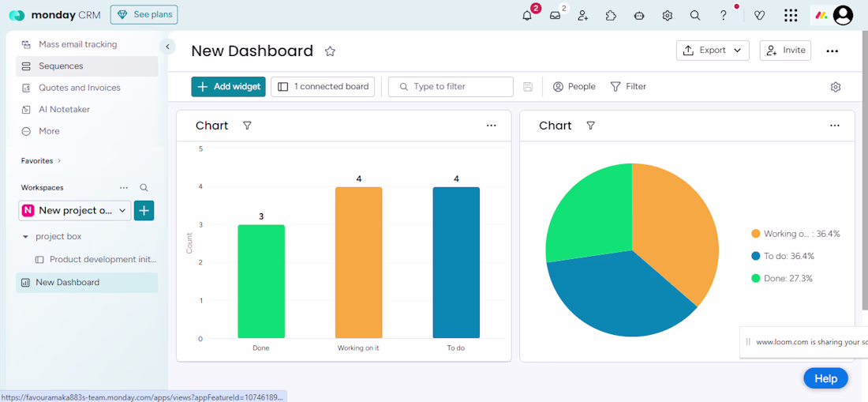Click the Invite button
868x402 pixels.
pyautogui.click(x=785, y=51)
